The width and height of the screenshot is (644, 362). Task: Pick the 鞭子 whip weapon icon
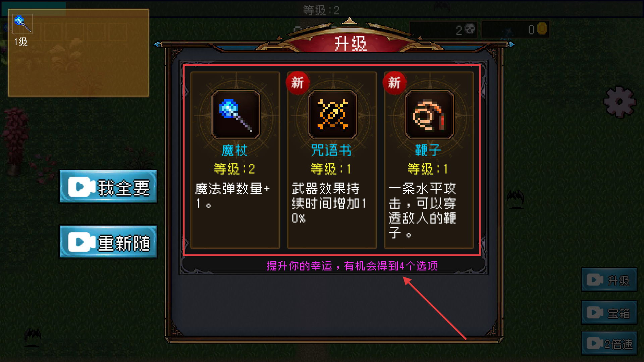pyautogui.click(x=429, y=115)
